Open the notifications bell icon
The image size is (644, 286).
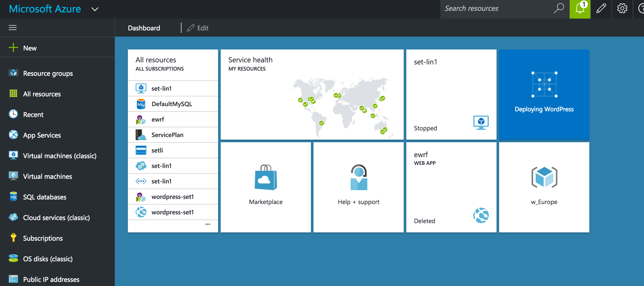(580, 9)
